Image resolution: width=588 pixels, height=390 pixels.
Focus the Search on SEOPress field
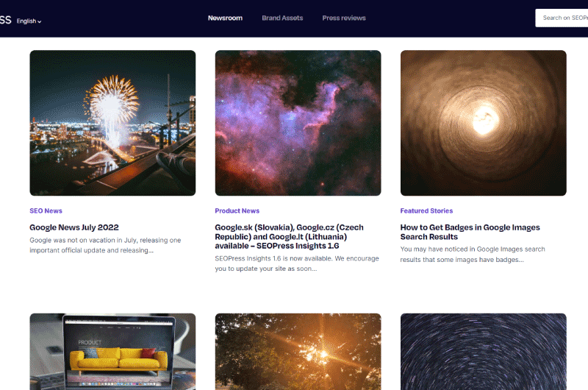[x=562, y=18]
